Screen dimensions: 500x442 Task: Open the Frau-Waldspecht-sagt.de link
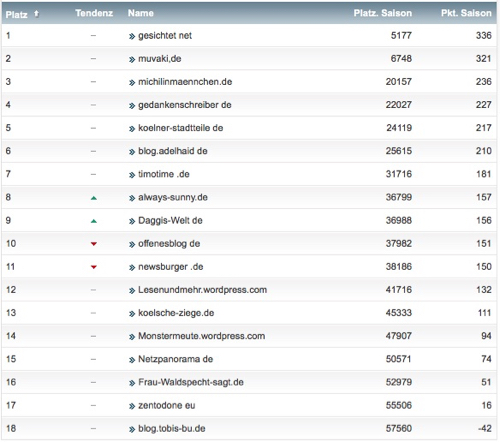point(191,382)
